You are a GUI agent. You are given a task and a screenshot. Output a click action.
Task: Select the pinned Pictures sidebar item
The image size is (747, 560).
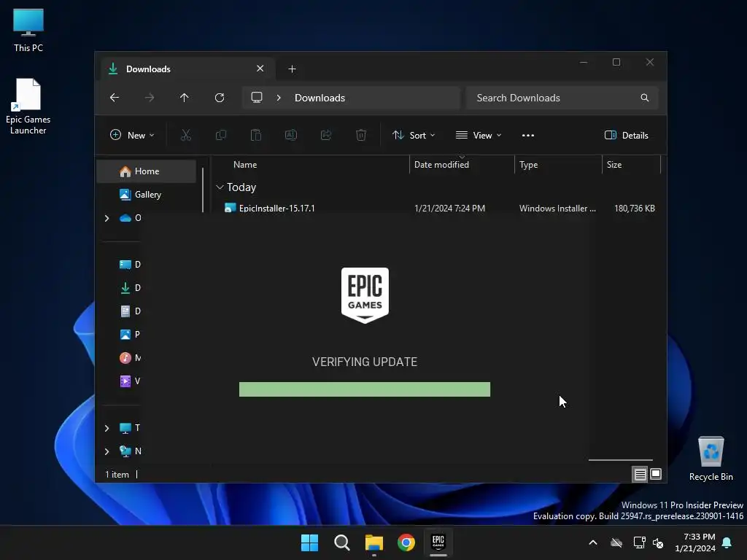[131, 334]
